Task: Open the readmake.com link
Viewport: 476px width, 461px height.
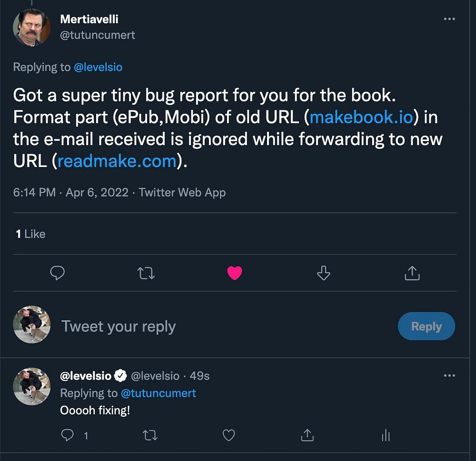Action: 117,161
